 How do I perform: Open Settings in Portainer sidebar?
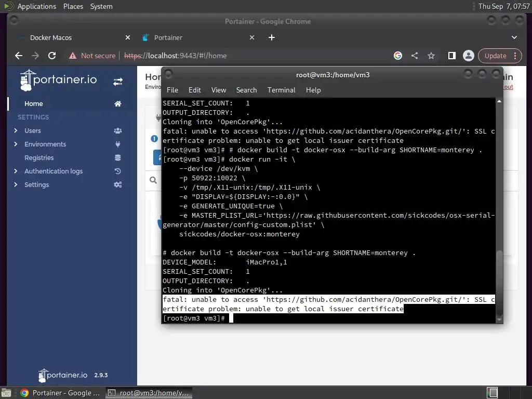pyautogui.click(x=37, y=184)
